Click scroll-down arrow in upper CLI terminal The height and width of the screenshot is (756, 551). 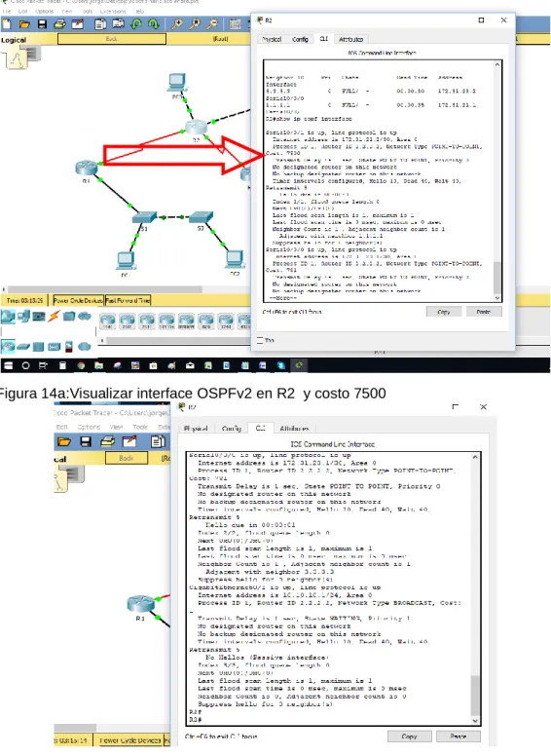tap(497, 298)
